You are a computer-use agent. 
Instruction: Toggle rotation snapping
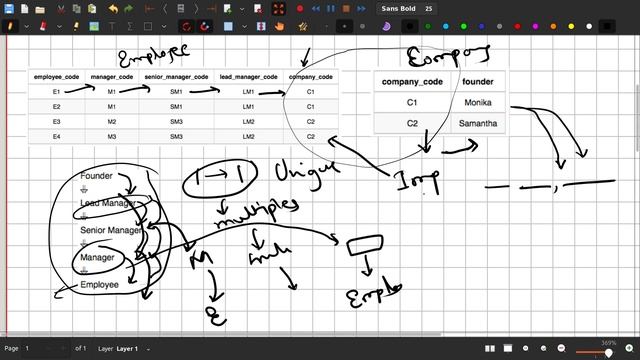[187, 27]
